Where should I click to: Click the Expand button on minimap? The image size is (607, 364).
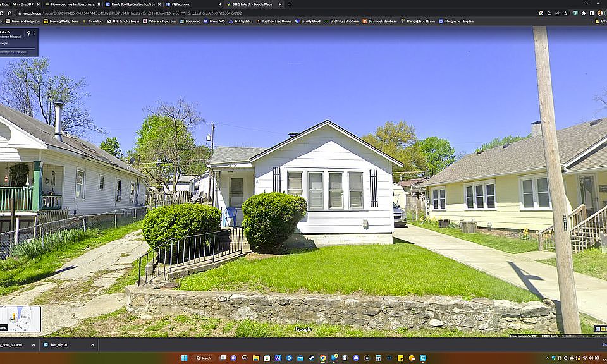pos(4,327)
